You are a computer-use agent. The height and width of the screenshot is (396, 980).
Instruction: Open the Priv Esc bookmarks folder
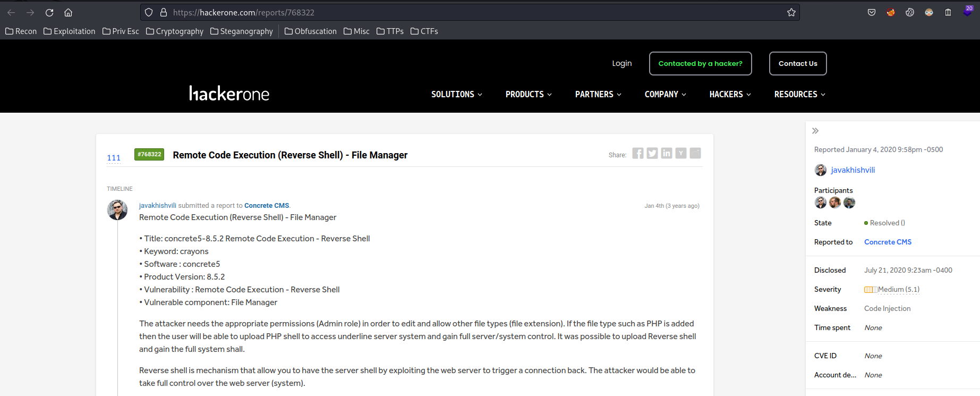tap(121, 31)
